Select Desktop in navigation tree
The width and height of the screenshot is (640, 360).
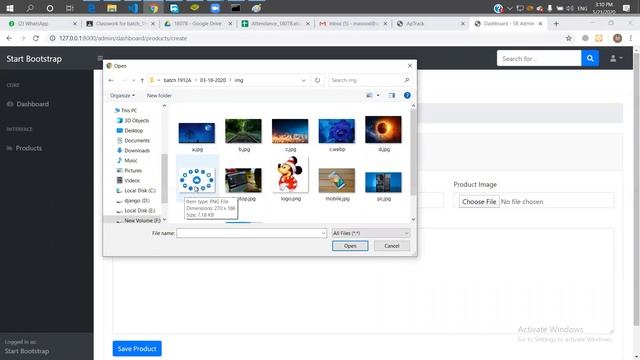133,131
